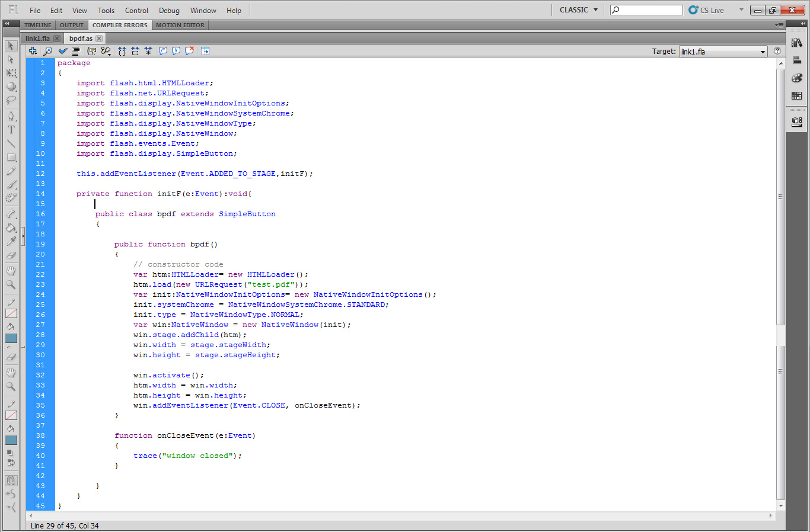Viewport: 810px width, 532px height.
Task: Select the Lasso tool
Action: click(11, 100)
